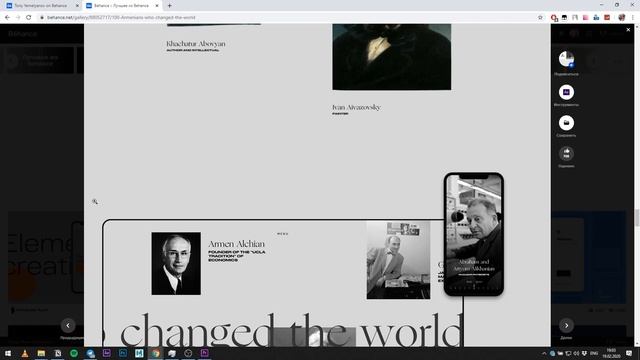The height and width of the screenshot is (360, 640).
Task: Click the black face extension icon
Action: 564,18
